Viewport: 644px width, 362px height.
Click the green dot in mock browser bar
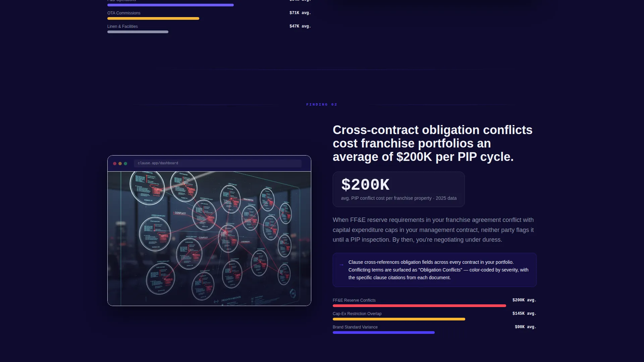[x=125, y=164]
